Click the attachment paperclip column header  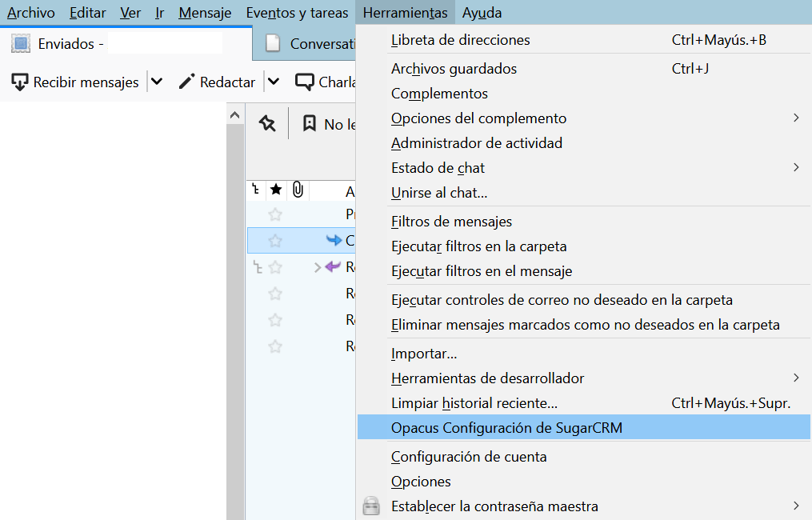tap(297, 190)
